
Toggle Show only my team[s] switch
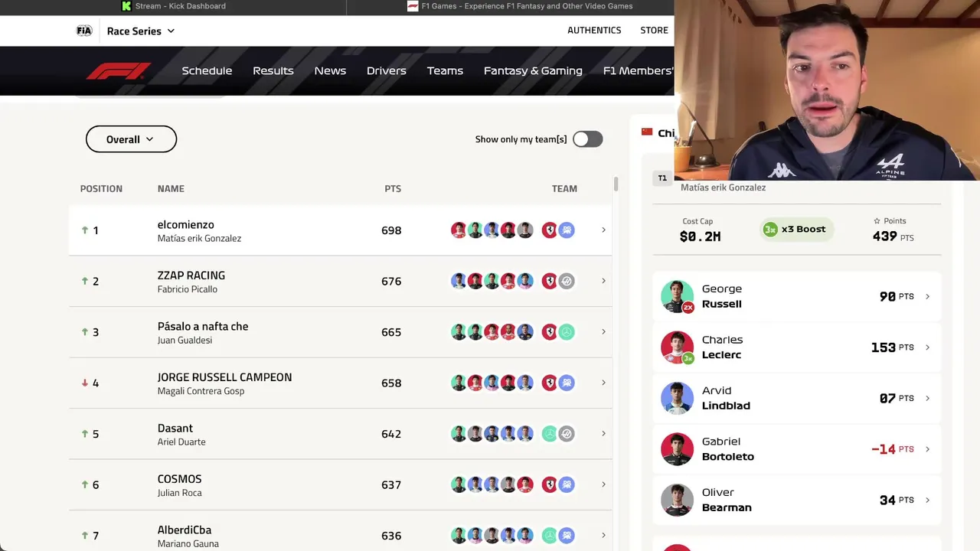[588, 139]
